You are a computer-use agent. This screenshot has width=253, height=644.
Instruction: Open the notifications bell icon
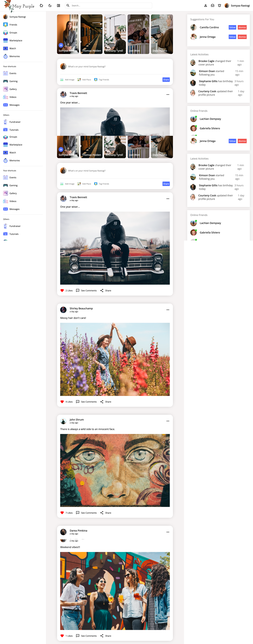point(219,6)
